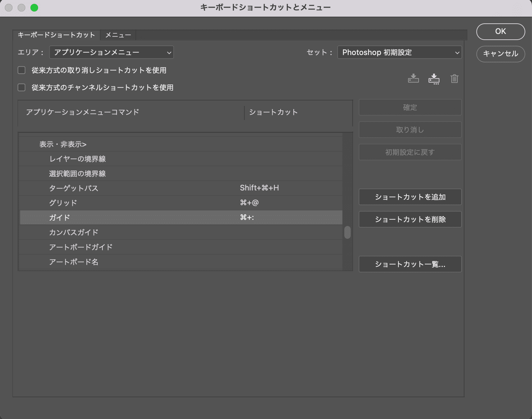Click the command list scrollbar thumb
Image resolution: width=532 pixels, height=419 pixels.
click(348, 232)
